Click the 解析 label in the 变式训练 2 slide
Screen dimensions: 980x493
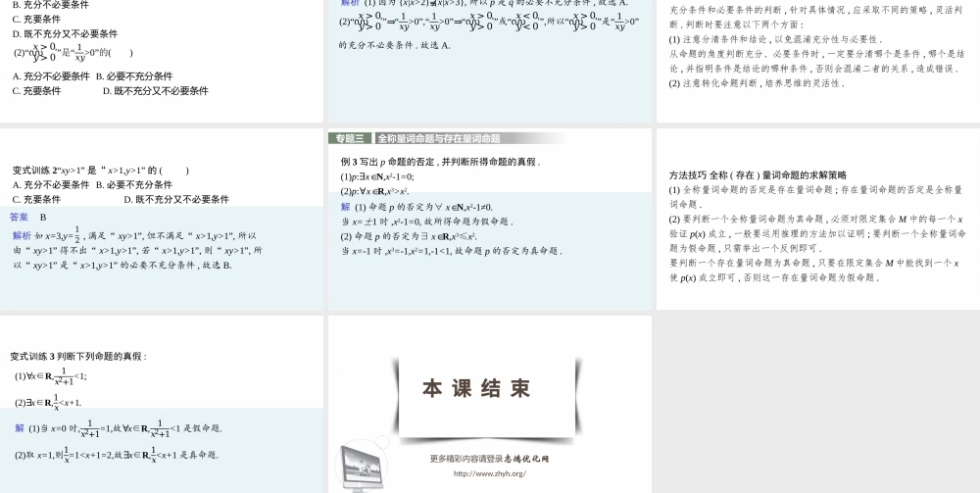[x=22, y=235]
